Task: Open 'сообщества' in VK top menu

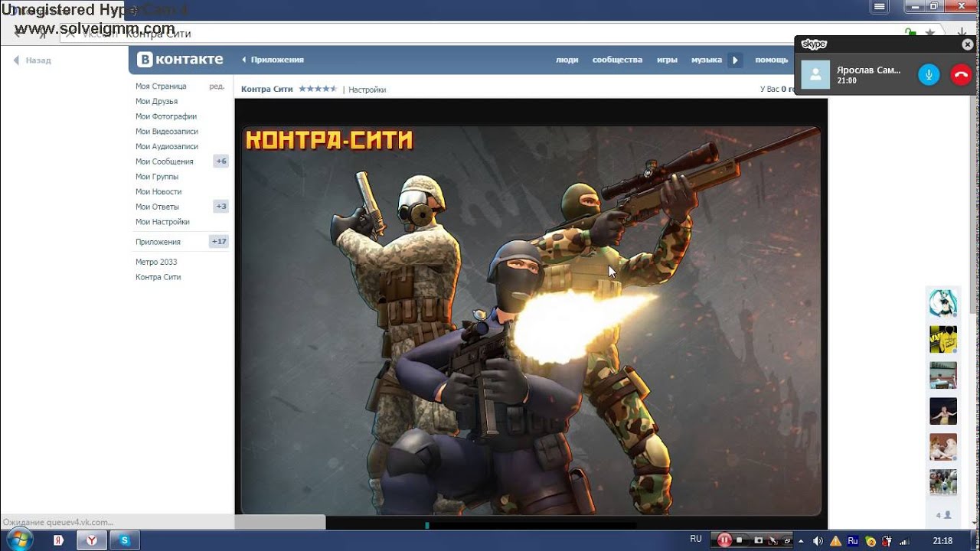Action: point(617,60)
